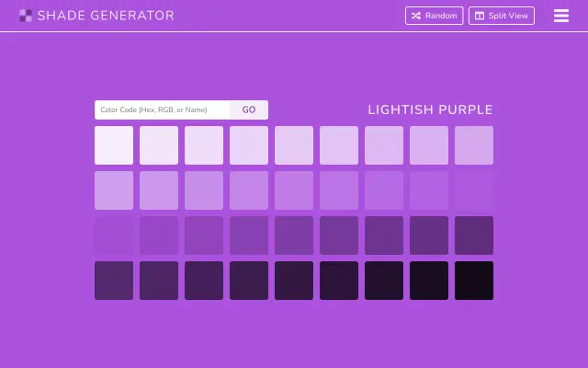Choose the fifth swatch in the third row

point(294,236)
